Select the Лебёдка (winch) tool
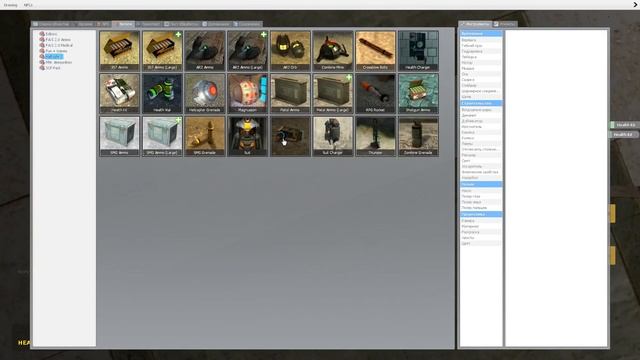Screen dimensions: 640x360 [481, 57]
